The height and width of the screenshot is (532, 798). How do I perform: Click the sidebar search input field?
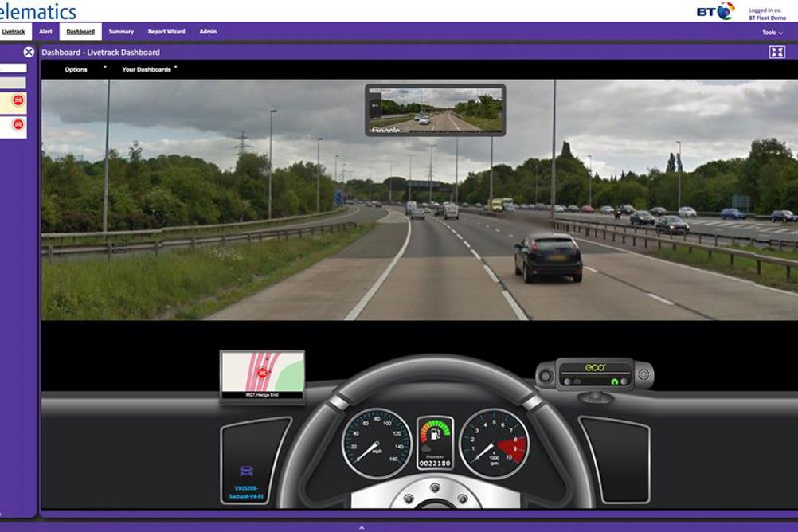click(14, 68)
